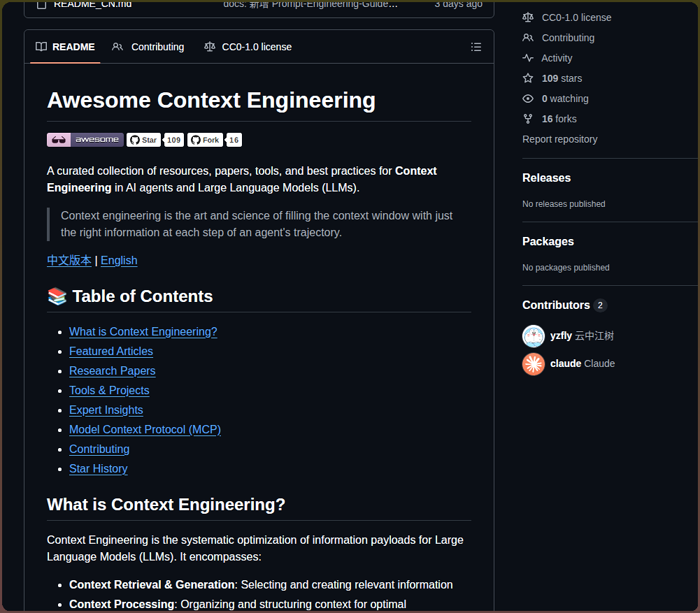This screenshot has width=700, height=613.
Task: Click the star icon next to 109 stars
Action: (x=528, y=78)
